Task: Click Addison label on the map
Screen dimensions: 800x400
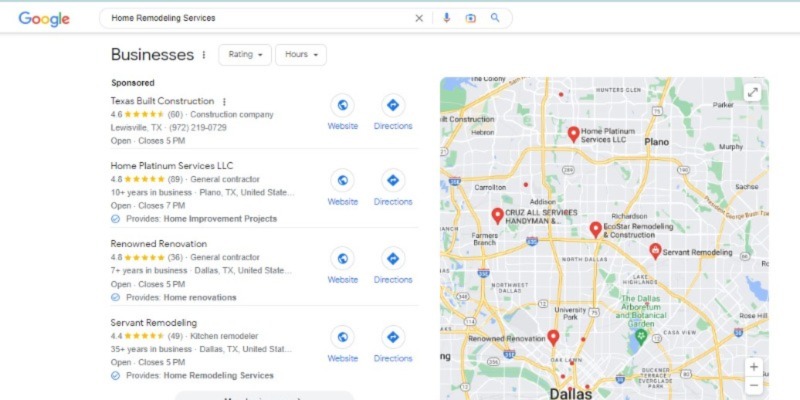Action: tap(542, 202)
